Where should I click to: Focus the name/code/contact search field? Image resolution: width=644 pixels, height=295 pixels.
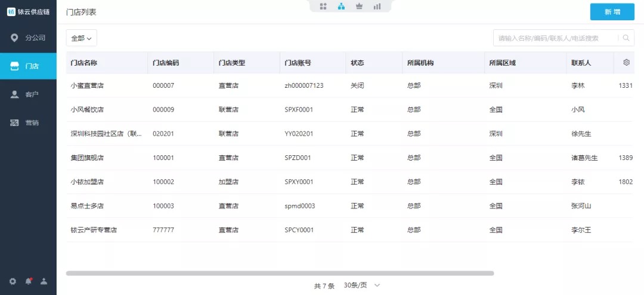coord(555,38)
